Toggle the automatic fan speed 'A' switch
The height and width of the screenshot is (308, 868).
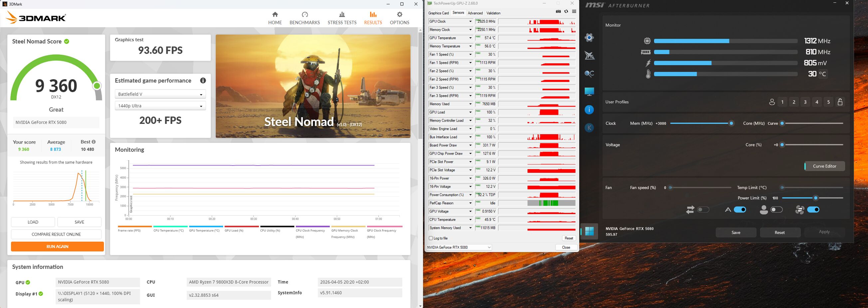tap(740, 209)
